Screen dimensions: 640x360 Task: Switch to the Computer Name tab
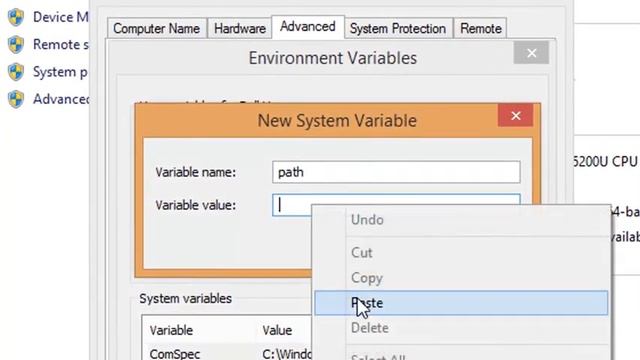click(x=157, y=28)
